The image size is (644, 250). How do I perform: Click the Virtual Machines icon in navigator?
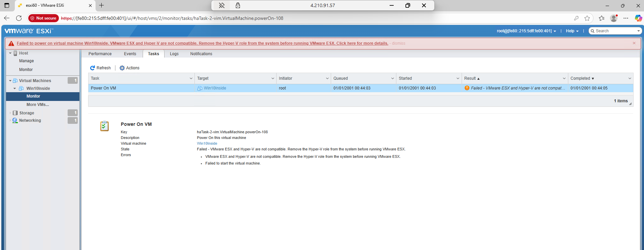15,81
